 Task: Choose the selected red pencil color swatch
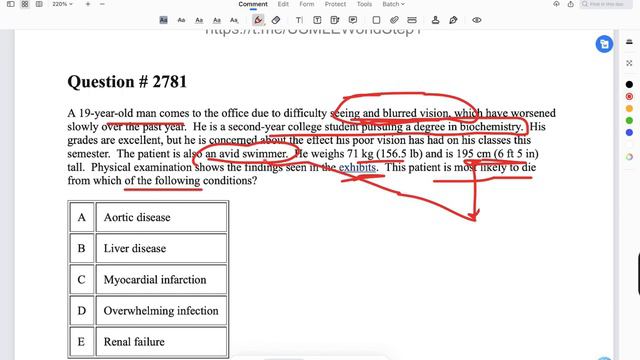pyautogui.click(x=629, y=96)
